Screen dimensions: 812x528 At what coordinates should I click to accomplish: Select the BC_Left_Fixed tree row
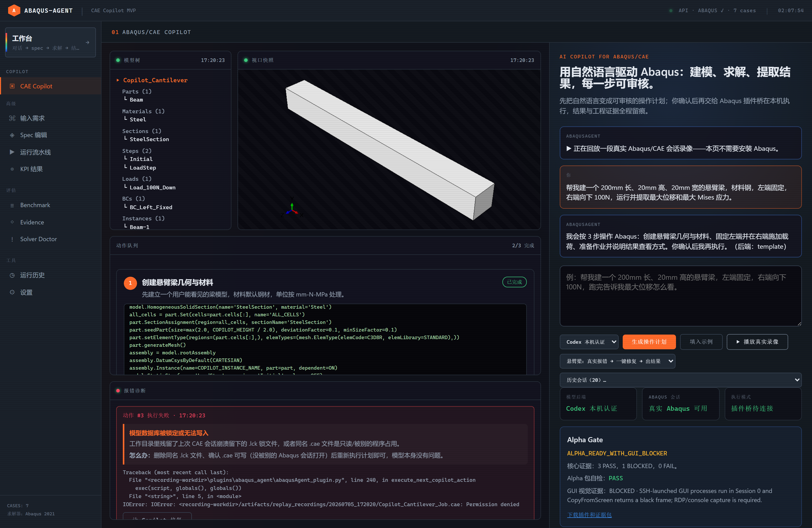(151, 207)
